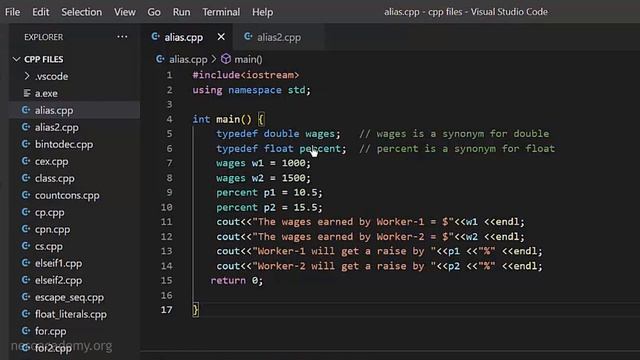Click the C++ icon beside countcons.cpp
This screenshot has height=360, width=640.
point(26,195)
